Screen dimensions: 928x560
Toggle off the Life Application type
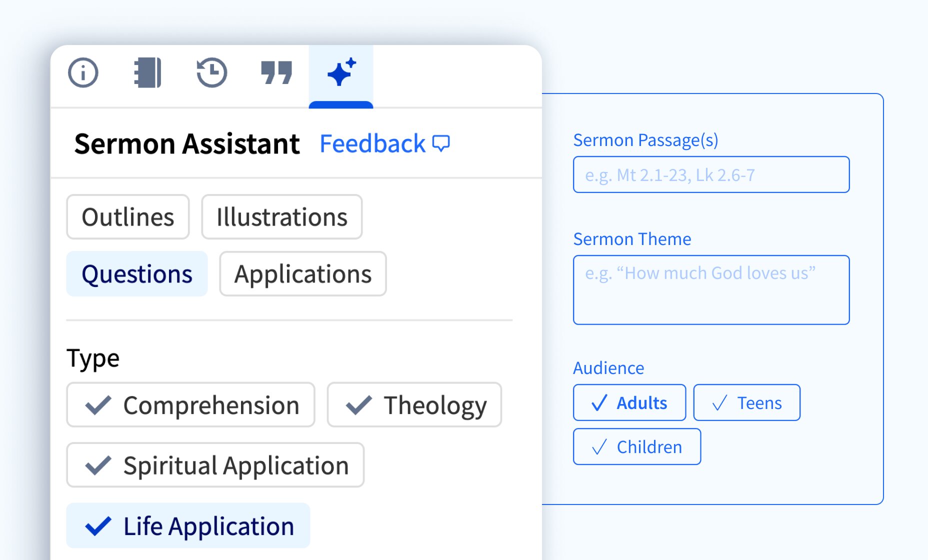(x=188, y=525)
